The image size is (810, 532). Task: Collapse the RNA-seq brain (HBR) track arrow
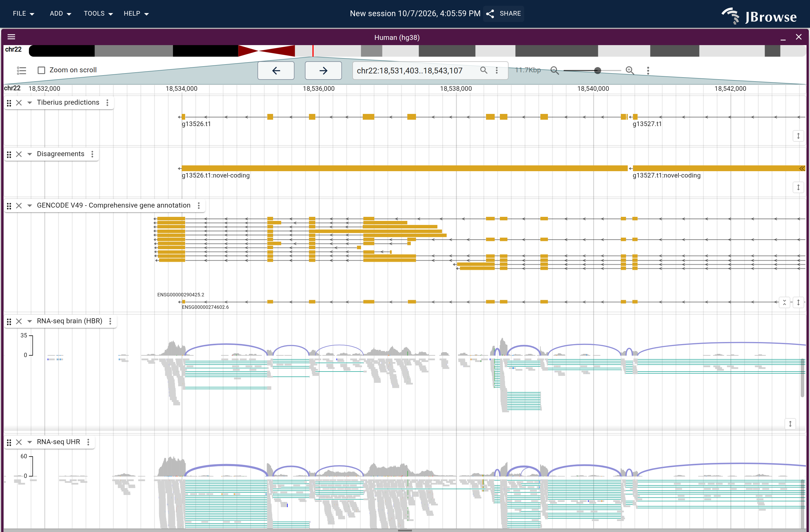(30, 321)
